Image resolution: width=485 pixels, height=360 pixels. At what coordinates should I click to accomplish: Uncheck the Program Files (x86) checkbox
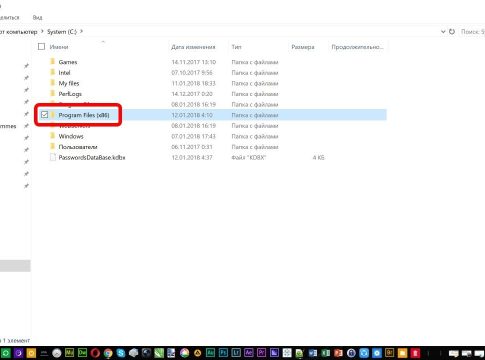click(x=44, y=115)
